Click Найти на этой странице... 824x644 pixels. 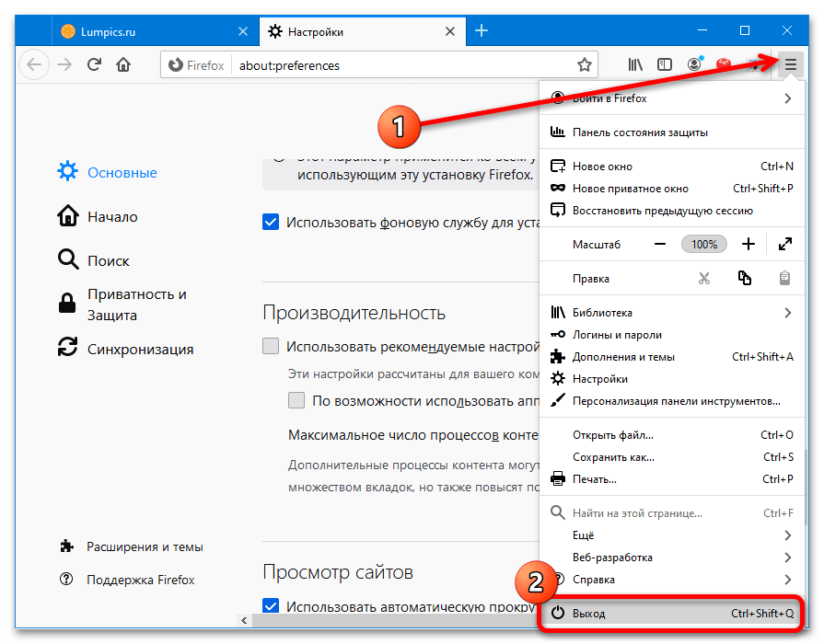click(x=672, y=513)
